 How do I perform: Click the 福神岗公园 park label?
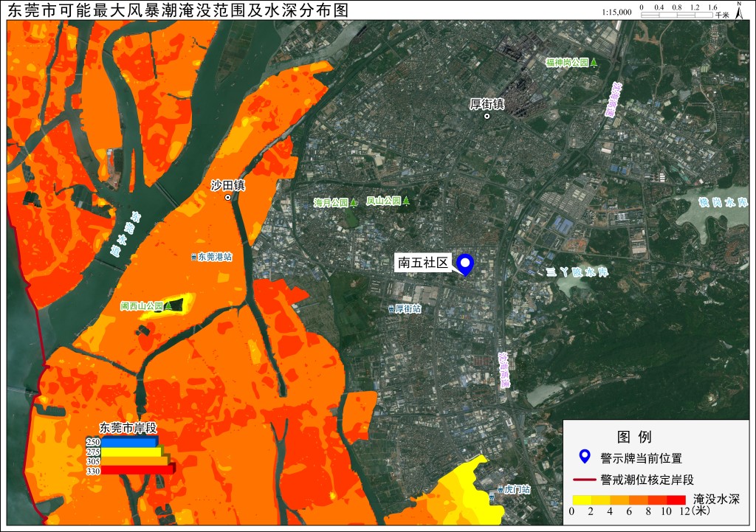(x=568, y=62)
